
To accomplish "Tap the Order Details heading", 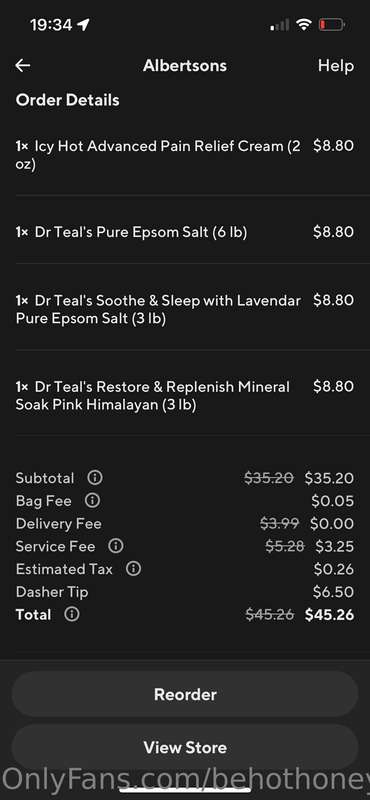I will 67,100.
